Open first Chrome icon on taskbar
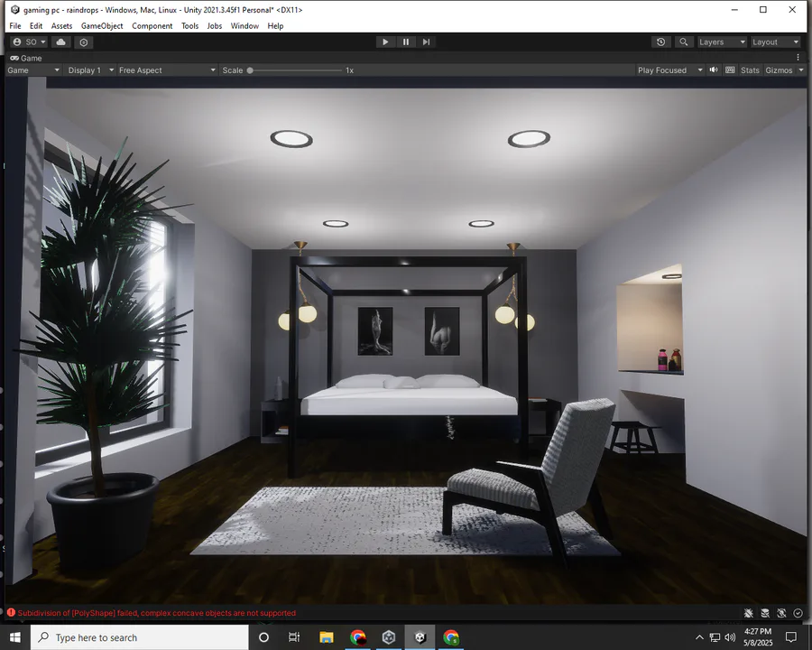Screen dimensions: 812x650 358,637
